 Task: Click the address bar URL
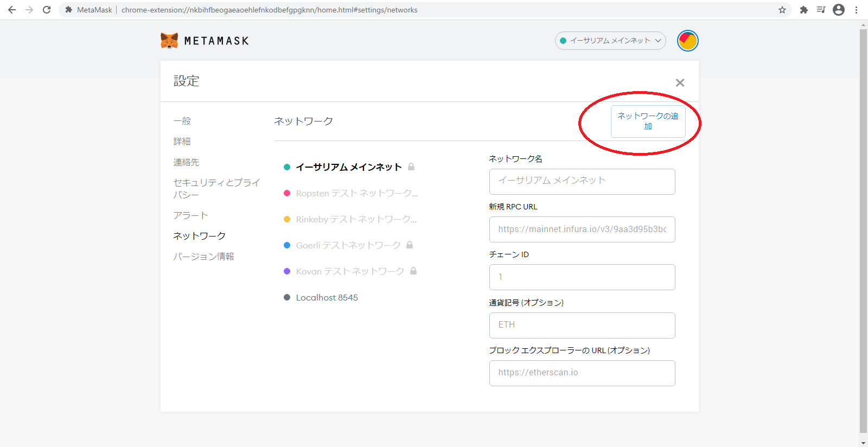pyautogui.click(x=269, y=10)
